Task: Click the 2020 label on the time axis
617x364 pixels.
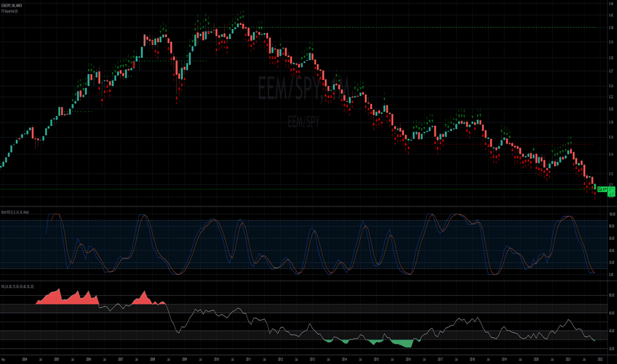Action: (536, 359)
